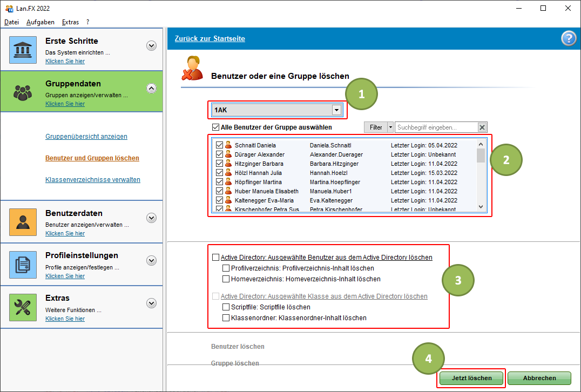
Task: Collapse the Gruppendaten section chevron
Action: pyautogui.click(x=151, y=88)
